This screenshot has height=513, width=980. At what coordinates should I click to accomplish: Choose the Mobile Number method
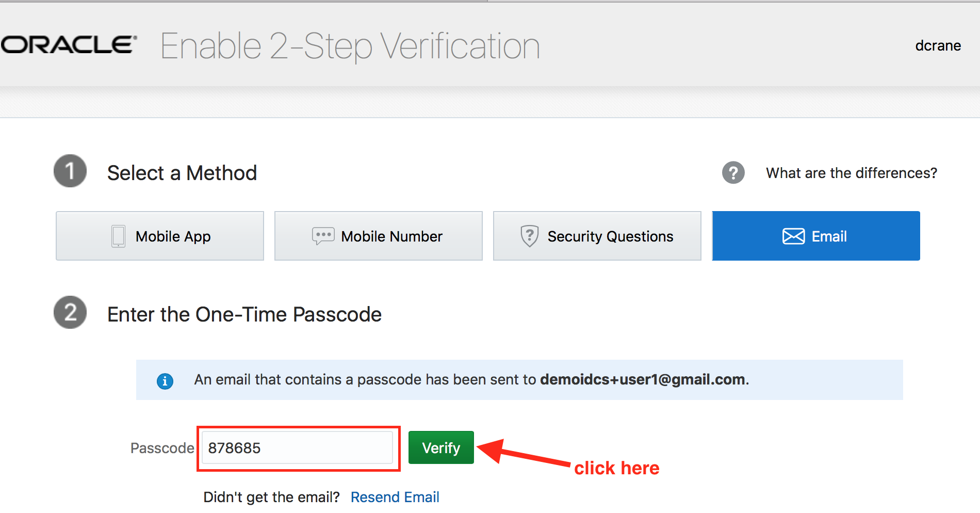point(379,236)
